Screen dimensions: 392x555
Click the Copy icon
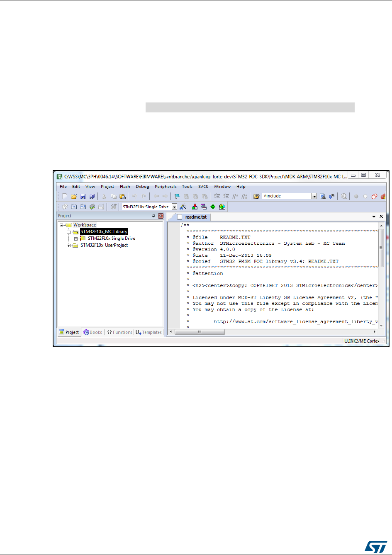click(113, 196)
